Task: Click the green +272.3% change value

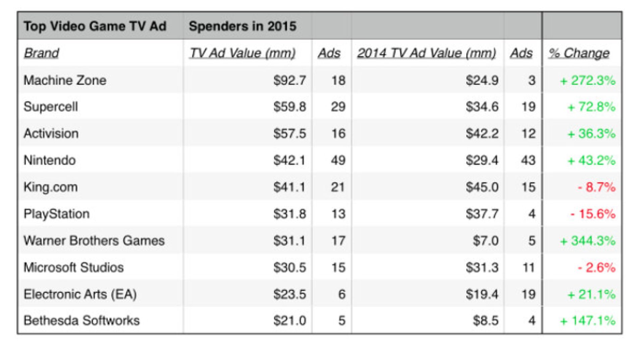Action: [x=588, y=81]
